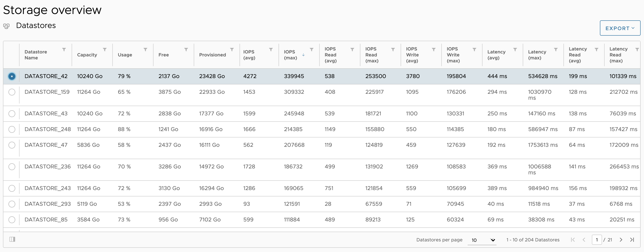Image resolution: width=644 pixels, height=252 pixels.
Task: Filter the Provisioned column
Action: [232, 50]
